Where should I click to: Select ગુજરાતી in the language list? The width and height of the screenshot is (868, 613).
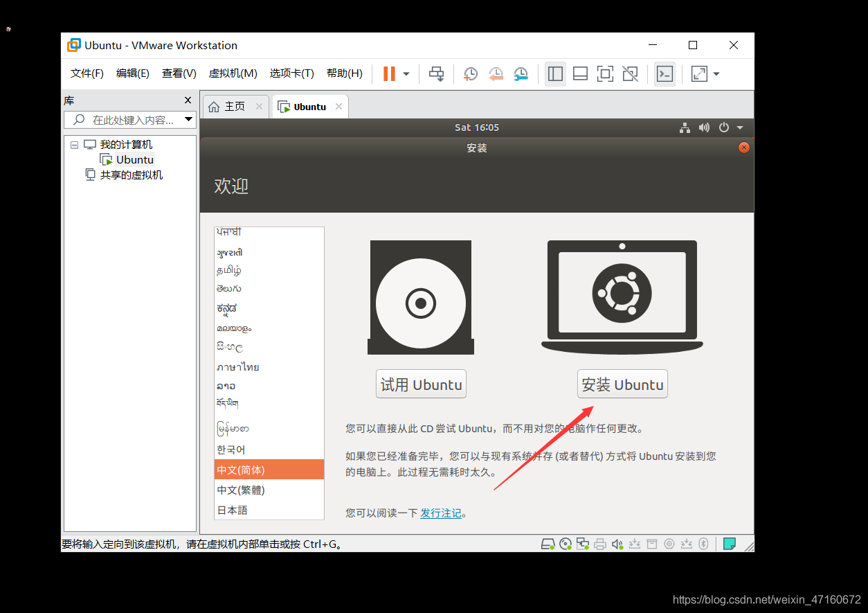tap(269, 252)
